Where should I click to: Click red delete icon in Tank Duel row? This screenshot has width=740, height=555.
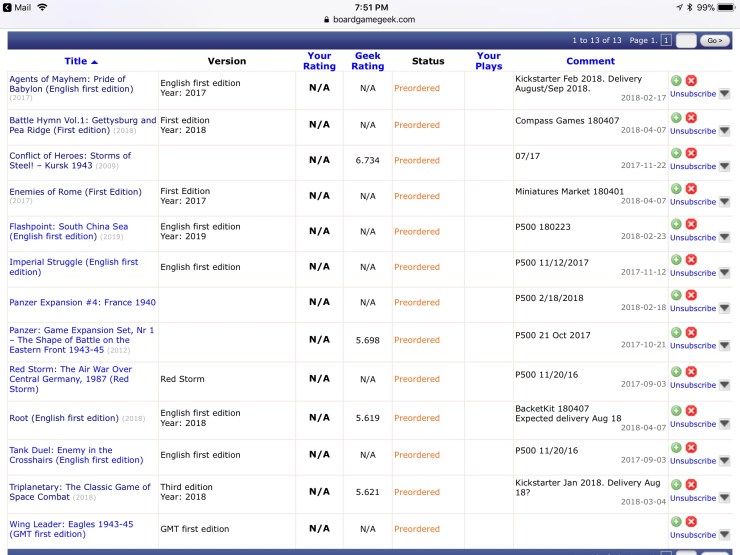point(691,447)
